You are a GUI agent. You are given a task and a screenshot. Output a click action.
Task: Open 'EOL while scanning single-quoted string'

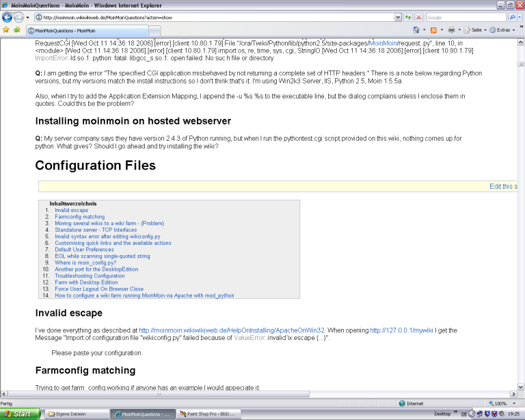coord(103,257)
